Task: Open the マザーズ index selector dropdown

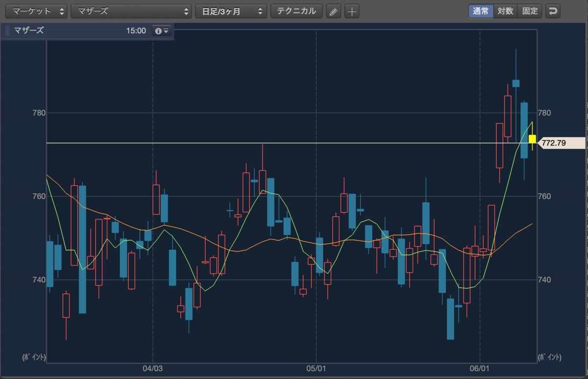Action: 131,11
